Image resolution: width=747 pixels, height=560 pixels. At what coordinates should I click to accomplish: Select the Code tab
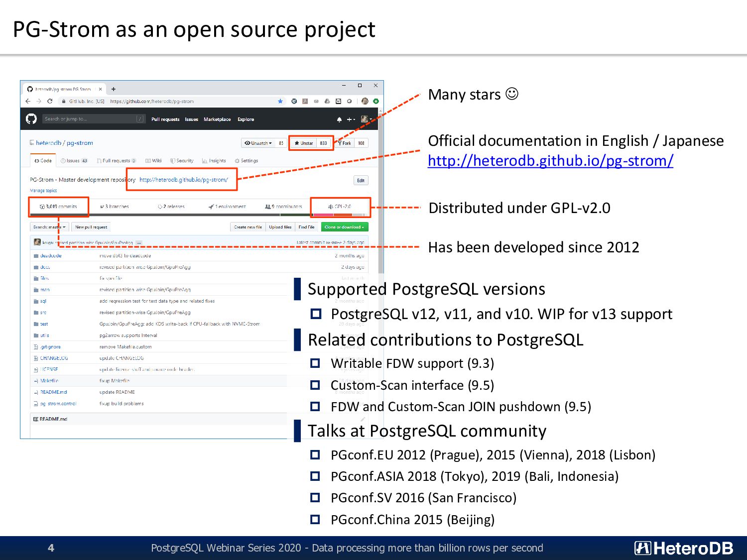tap(43, 161)
